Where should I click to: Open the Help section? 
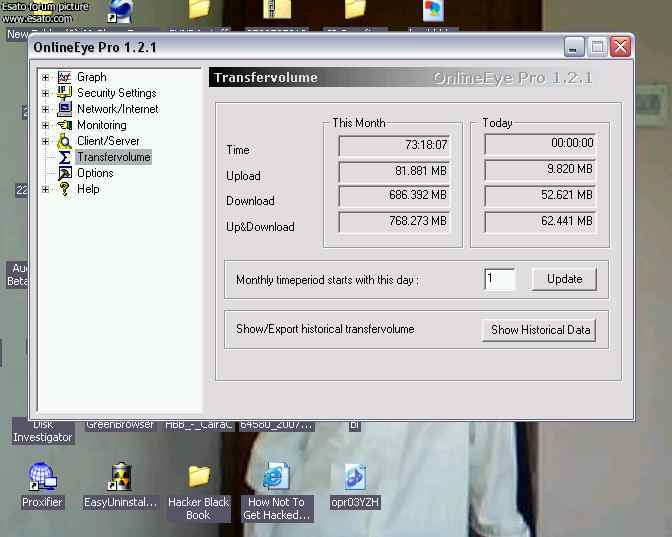click(x=88, y=189)
